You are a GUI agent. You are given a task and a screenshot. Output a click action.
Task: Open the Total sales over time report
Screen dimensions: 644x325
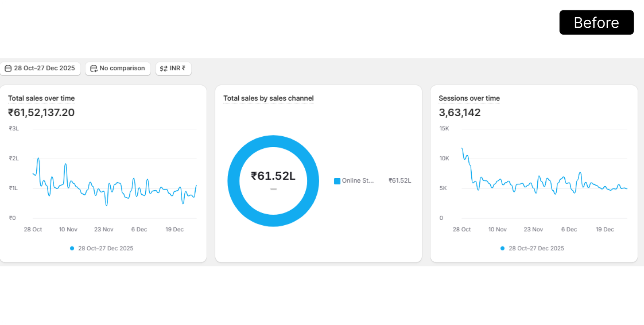(x=41, y=98)
